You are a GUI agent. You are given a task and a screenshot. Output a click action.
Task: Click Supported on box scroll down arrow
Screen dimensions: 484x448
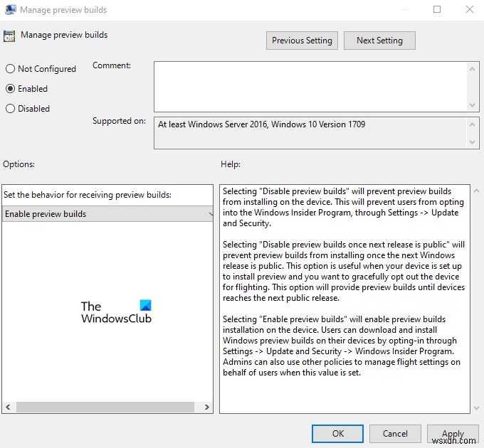(x=472, y=142)
